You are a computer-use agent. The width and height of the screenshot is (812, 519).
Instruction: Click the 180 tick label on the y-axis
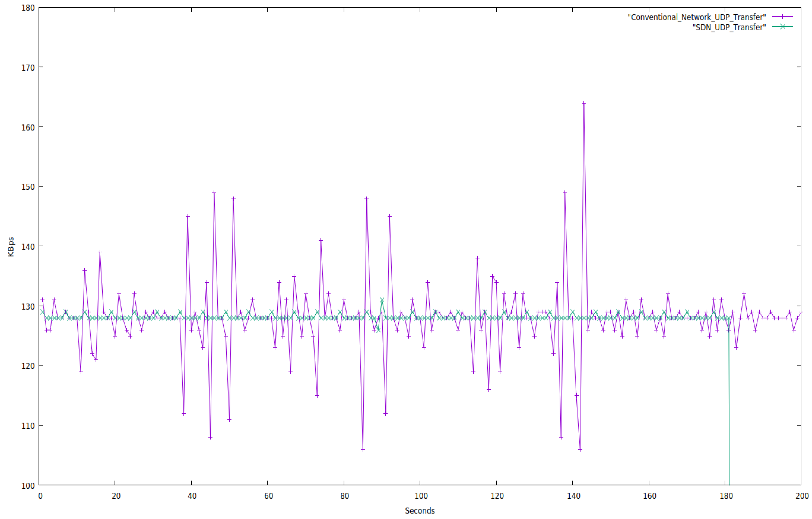coord(28,8)
